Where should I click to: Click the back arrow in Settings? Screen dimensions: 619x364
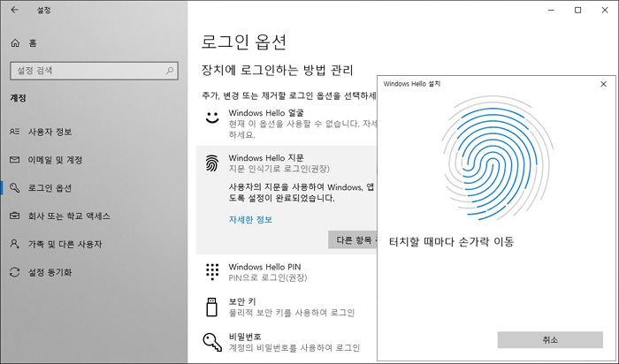pos(15,11)
